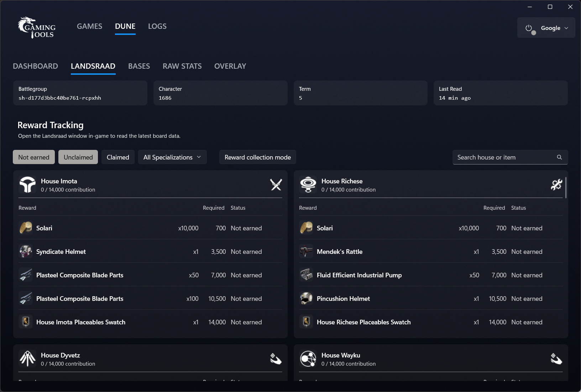Click the Search house or item field
The width and height of the screenshot is (581, 392).
click(x=510, y=157)
